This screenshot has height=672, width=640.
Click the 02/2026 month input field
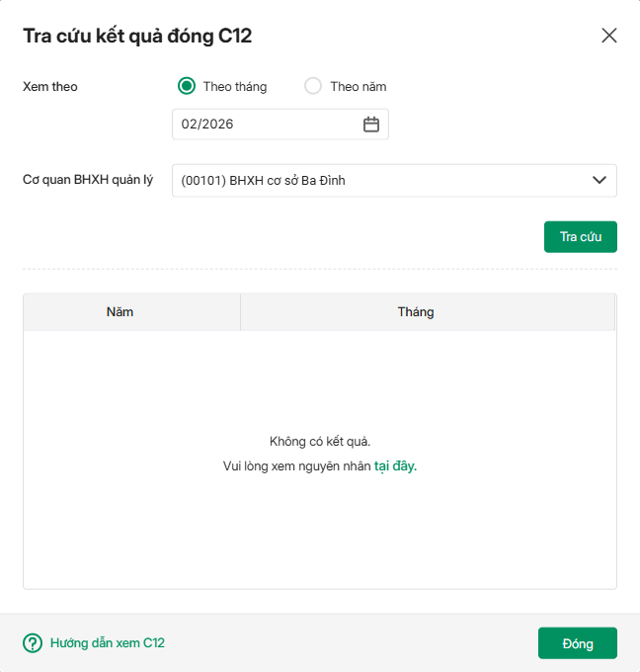pos(262,125)
